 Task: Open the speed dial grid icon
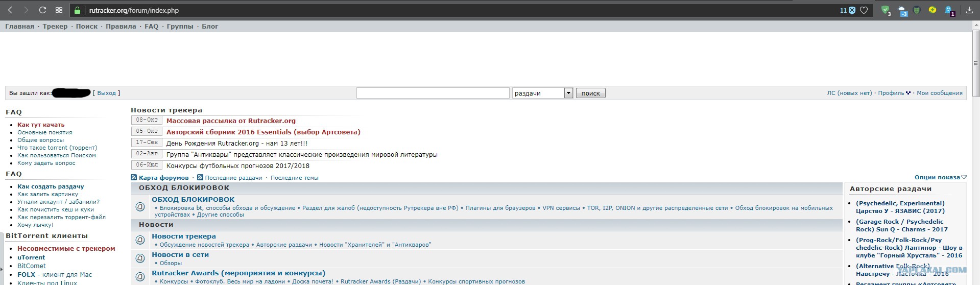coord(59,10)
